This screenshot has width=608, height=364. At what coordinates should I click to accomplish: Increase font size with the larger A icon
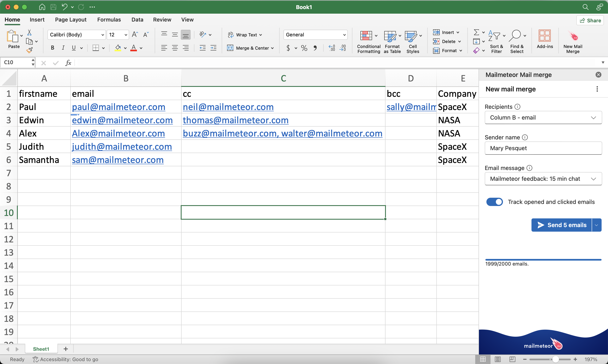pos(135,35)
